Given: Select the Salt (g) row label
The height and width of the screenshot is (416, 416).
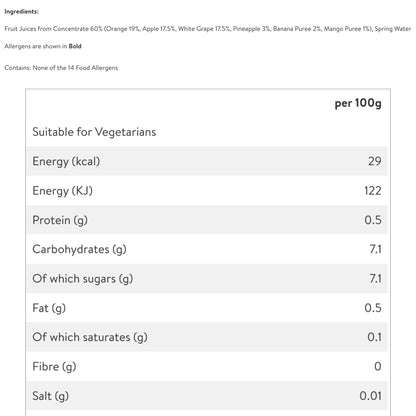Looking at the screenshot, I should [x=51, y=396].
